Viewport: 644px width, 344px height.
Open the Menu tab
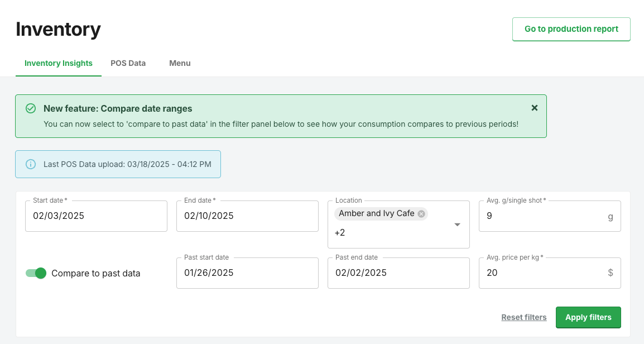(x=180, y=63)
